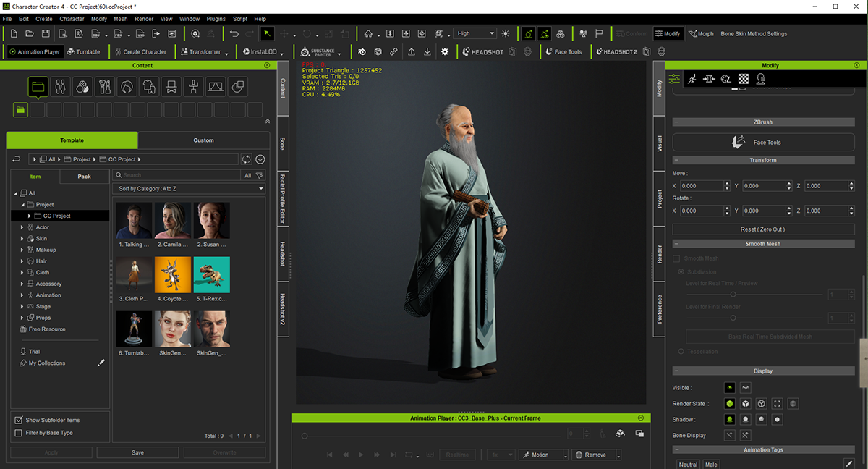The image size is (868, 469).
Task: Open Face Tools from the toolbar
Action: [x=563, y=52]
